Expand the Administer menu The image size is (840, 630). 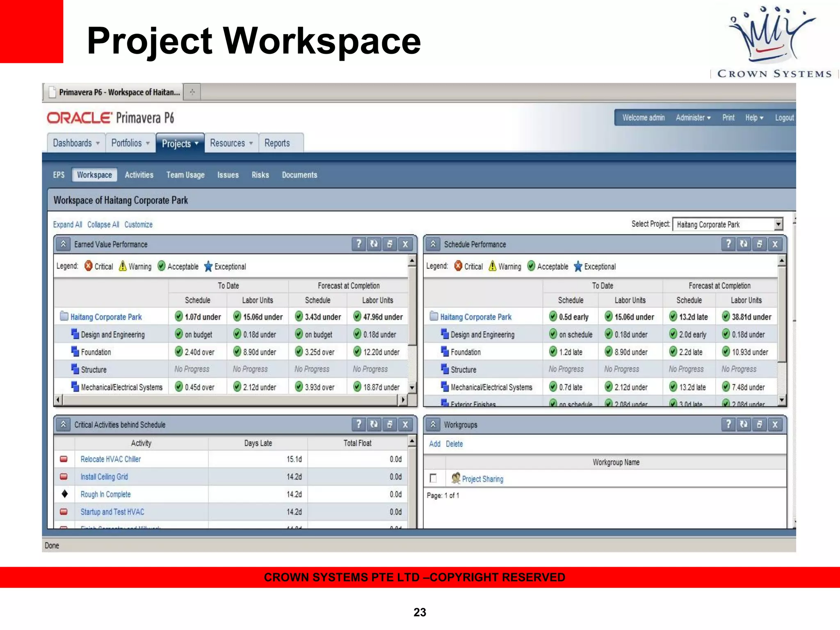pos(693,118)
